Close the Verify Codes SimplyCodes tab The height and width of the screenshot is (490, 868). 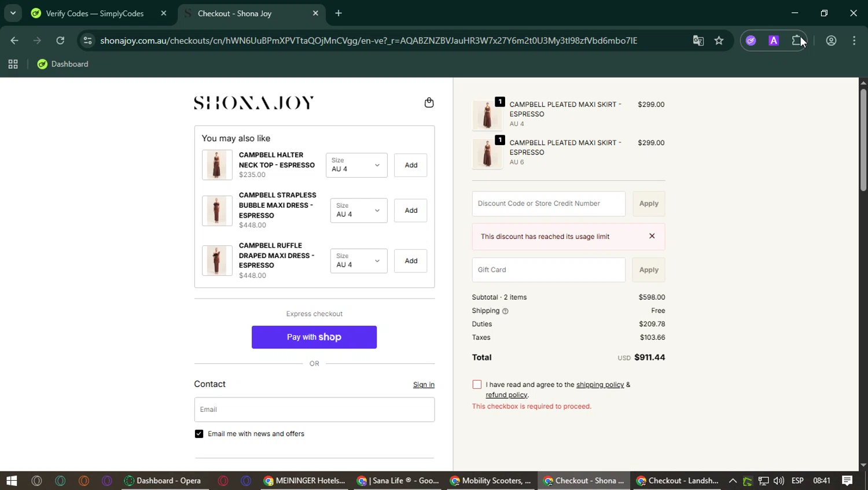click(164, 13)
